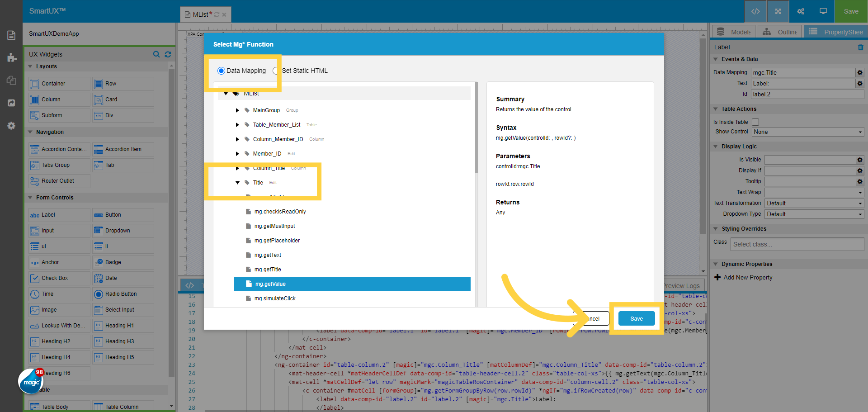Image resolution: width=868 pixels, height=412 pixels.
Task: Enable the Is Inside Table checkbox
Action: 755,122
